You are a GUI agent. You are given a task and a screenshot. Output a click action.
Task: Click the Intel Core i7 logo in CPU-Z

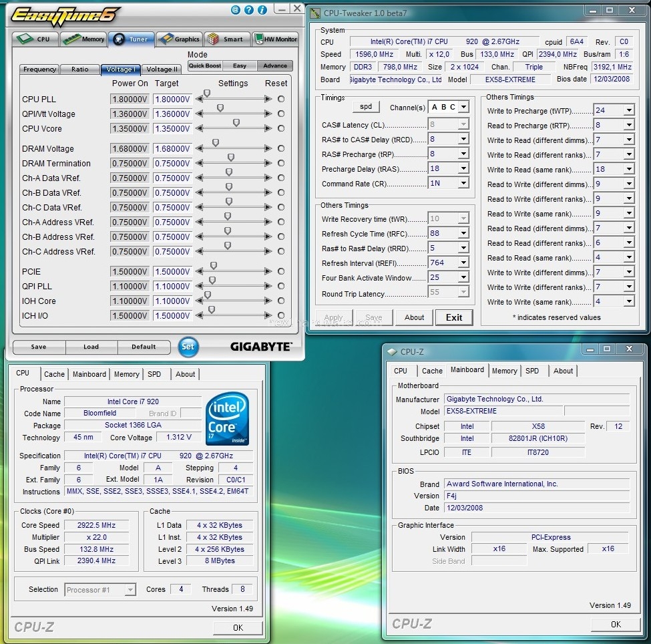[228, 419]
